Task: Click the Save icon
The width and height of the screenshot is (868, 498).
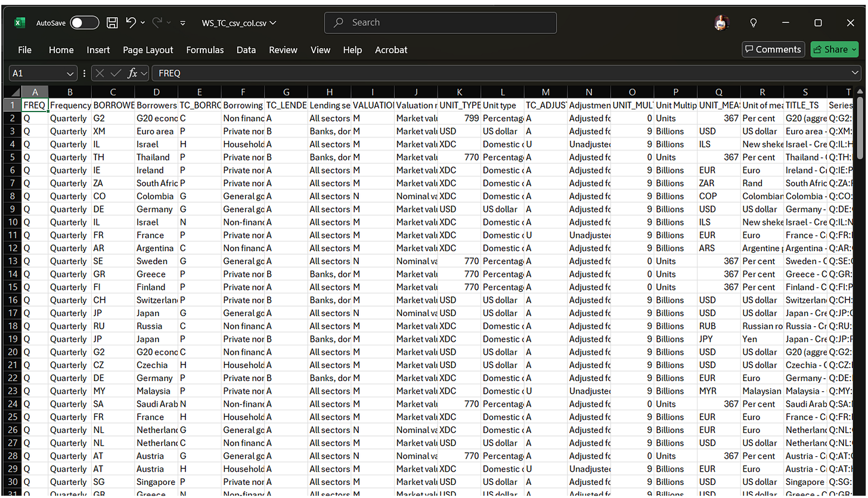Action: coord(112,23)
